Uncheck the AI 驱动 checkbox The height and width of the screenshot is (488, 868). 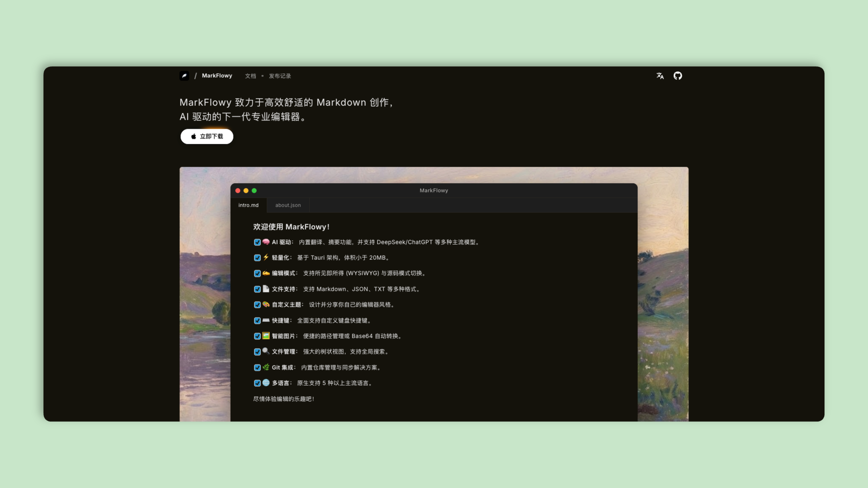[257, 242]
